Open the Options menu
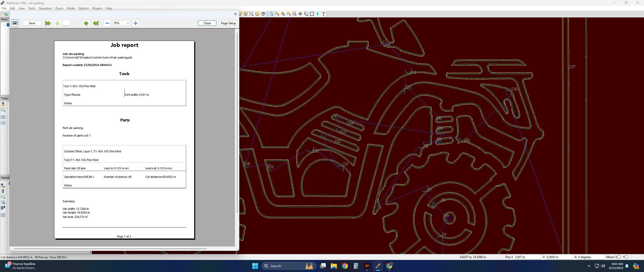 point(83,8)
